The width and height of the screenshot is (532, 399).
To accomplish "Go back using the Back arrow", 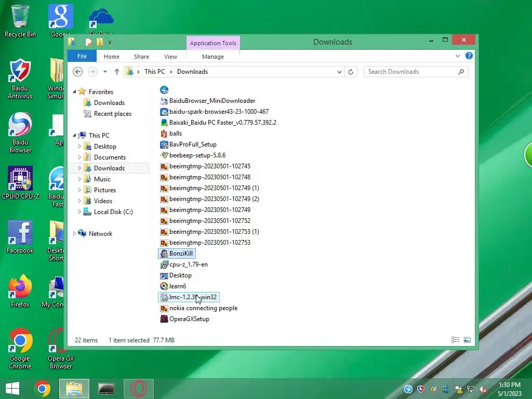I will point(78,72).
